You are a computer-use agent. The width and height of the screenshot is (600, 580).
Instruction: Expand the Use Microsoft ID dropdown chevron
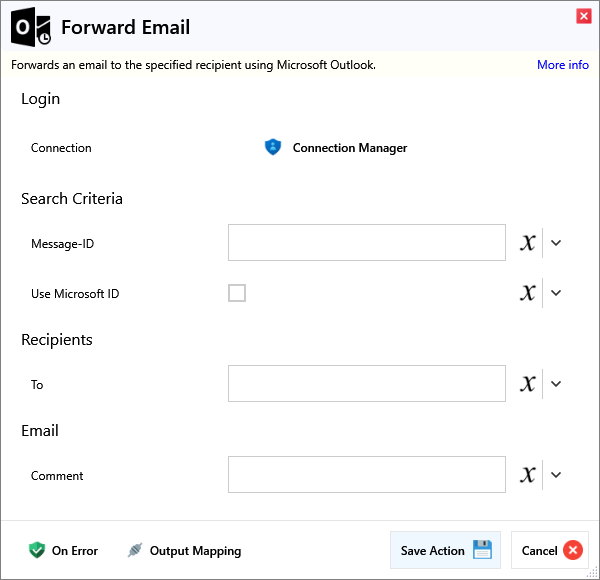(x=557, y=293)
